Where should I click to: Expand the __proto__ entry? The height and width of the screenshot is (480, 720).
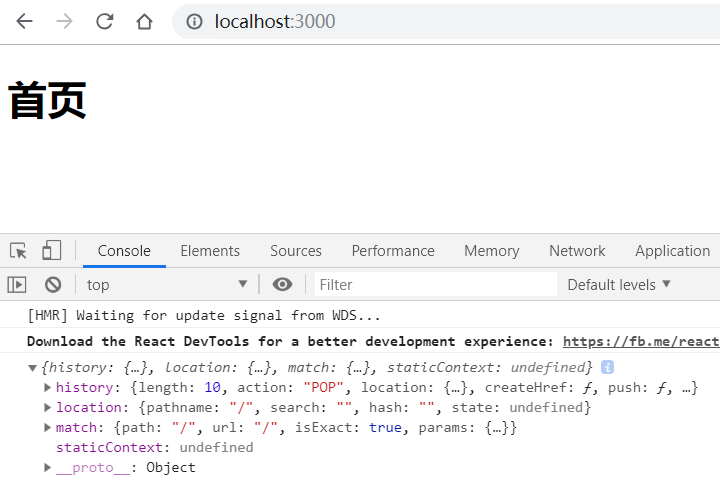(x=47, y=467)
